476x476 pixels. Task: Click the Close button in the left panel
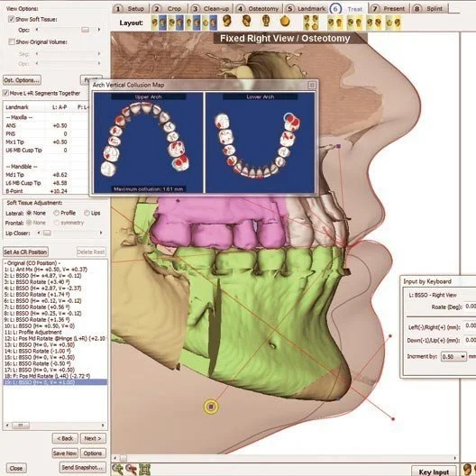[16, 468]
